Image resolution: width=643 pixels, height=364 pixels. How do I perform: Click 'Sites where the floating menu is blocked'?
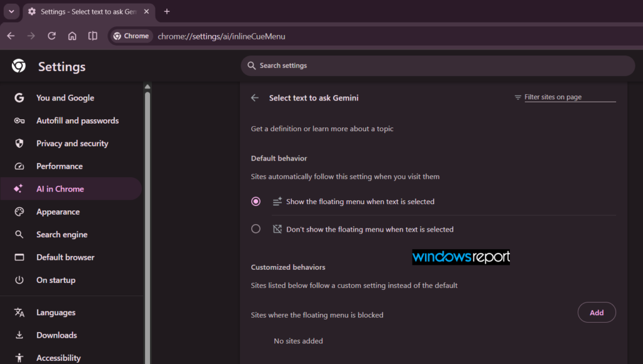point(317,315)
